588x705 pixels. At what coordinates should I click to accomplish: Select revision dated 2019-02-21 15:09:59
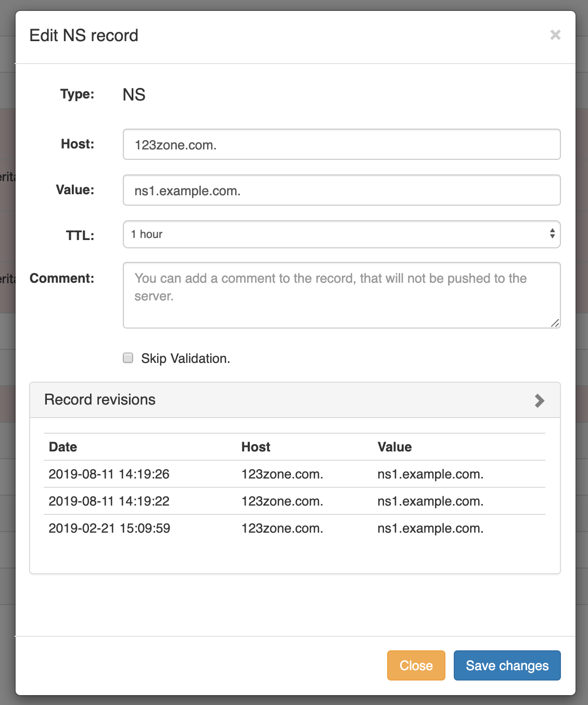[109, 528]
